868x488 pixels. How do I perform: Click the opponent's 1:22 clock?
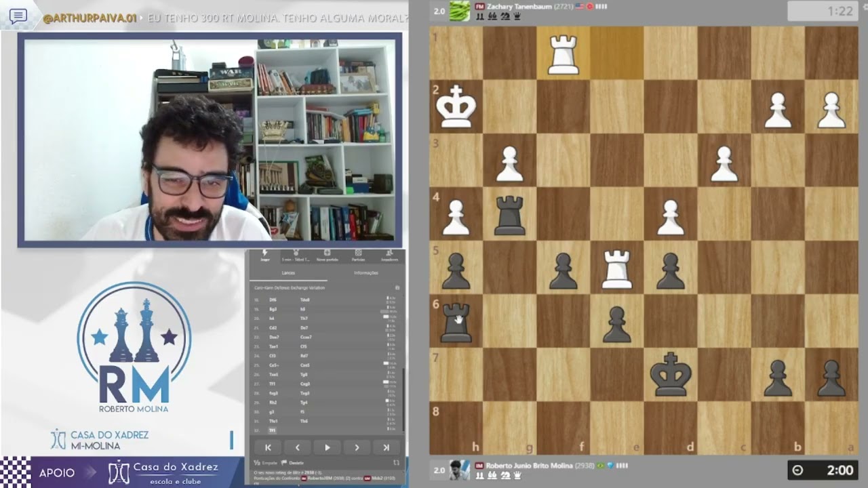click(x=823, y=11)
